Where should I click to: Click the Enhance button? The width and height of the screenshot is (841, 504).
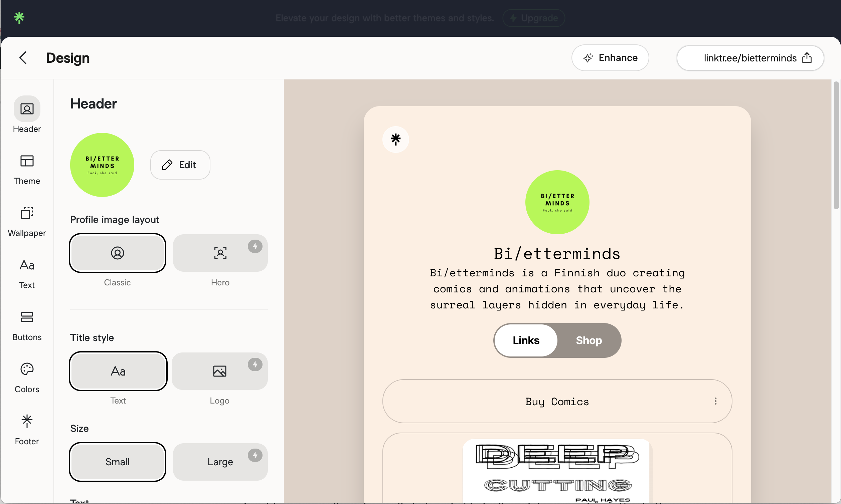coord(610,58)
